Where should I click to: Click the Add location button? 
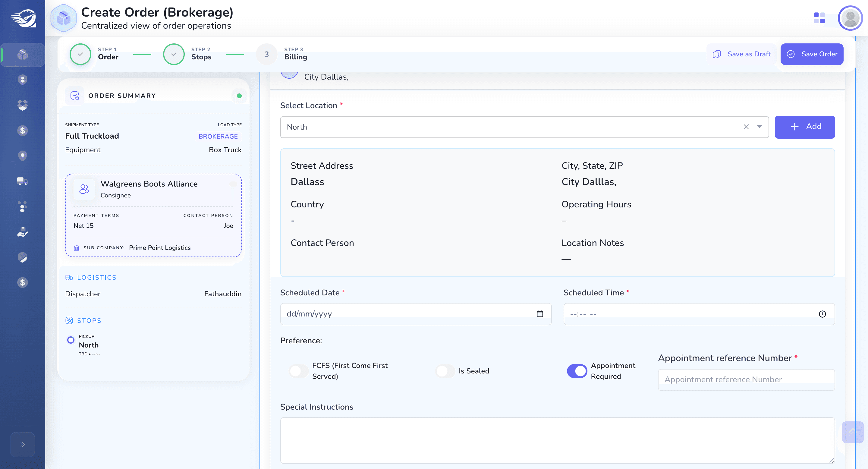point(804,127)
